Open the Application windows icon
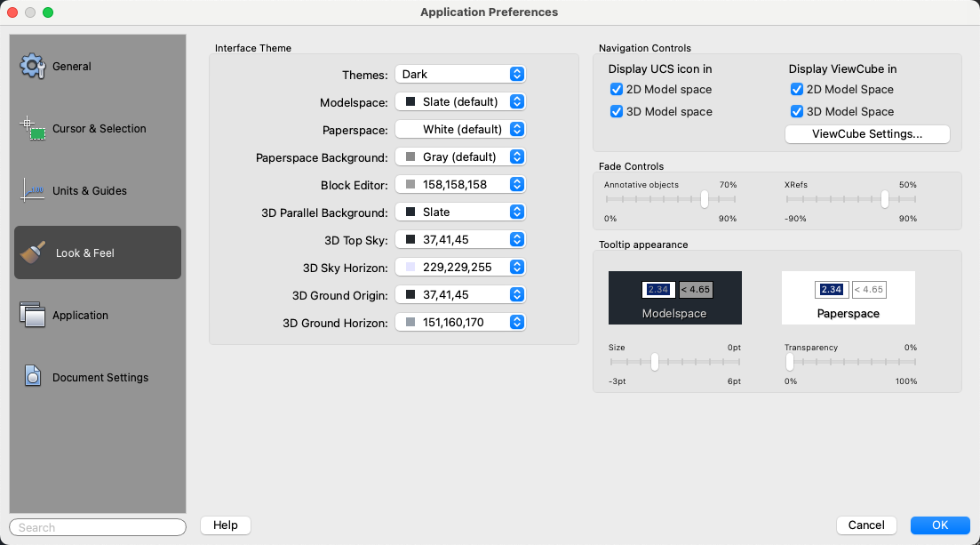Viewport: 980px width, 545px height. coord(33,316)
